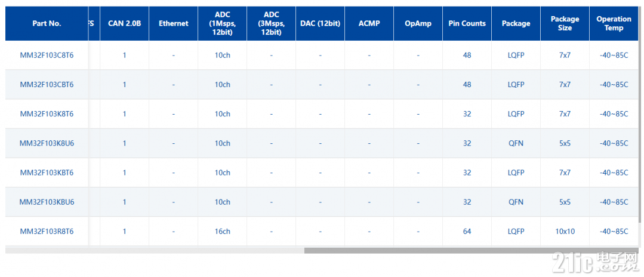Click the Ethernet column header

(x=173, y=23)
